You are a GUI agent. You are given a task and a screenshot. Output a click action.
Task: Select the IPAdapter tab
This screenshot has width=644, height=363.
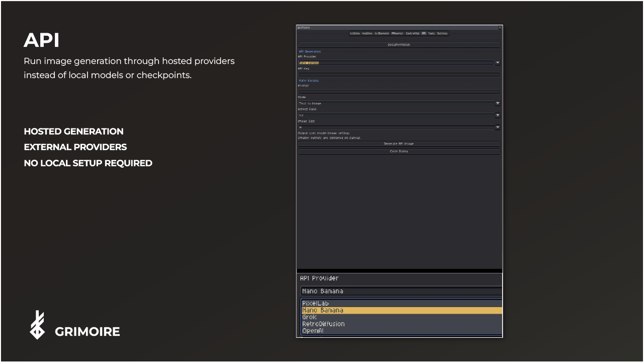397,33
